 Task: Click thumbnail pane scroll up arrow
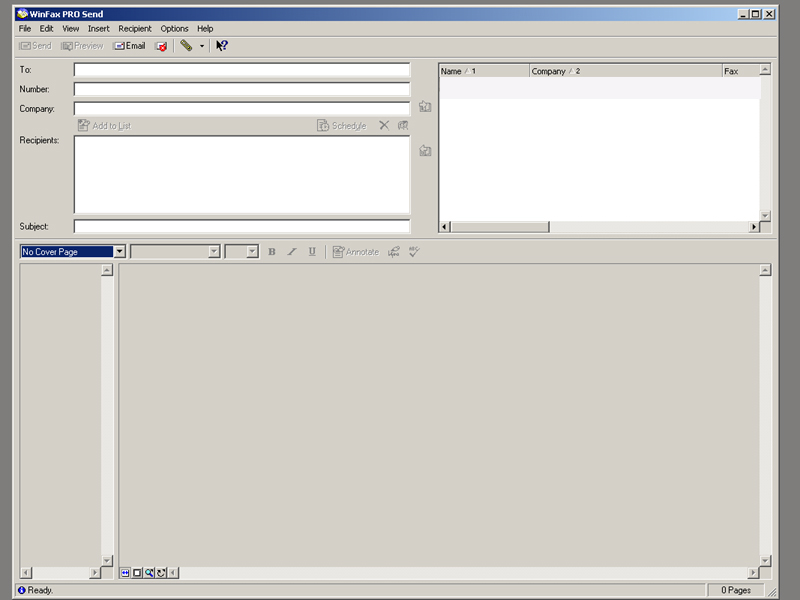[x=107, y=270]
